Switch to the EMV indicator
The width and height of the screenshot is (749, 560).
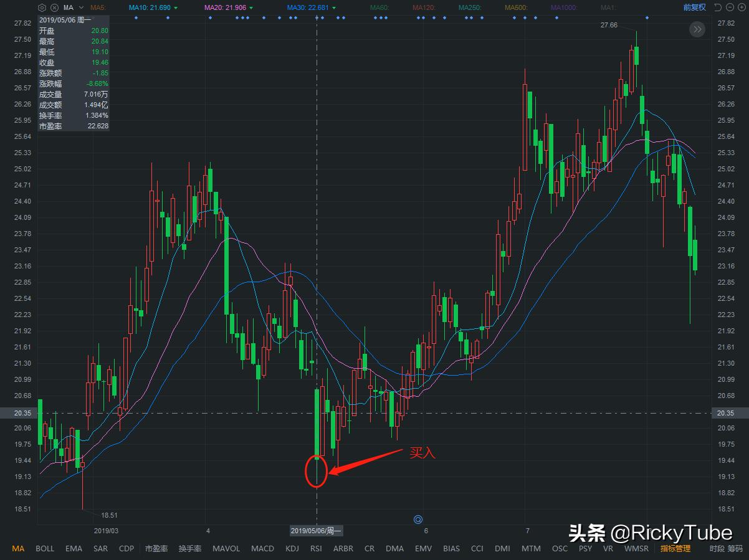click(x=423, y=549)
